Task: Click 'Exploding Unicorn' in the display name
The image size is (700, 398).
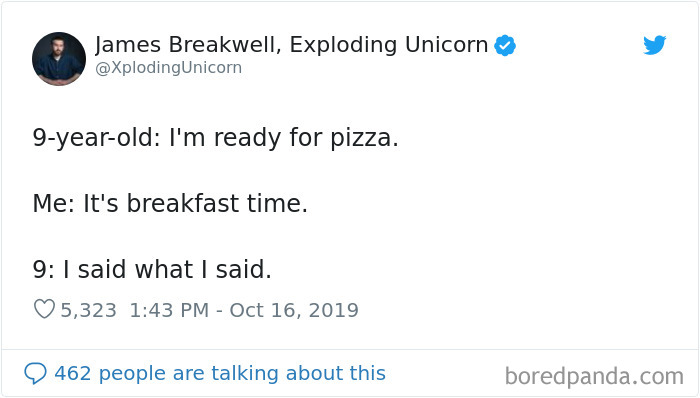Action: [388, 45]
